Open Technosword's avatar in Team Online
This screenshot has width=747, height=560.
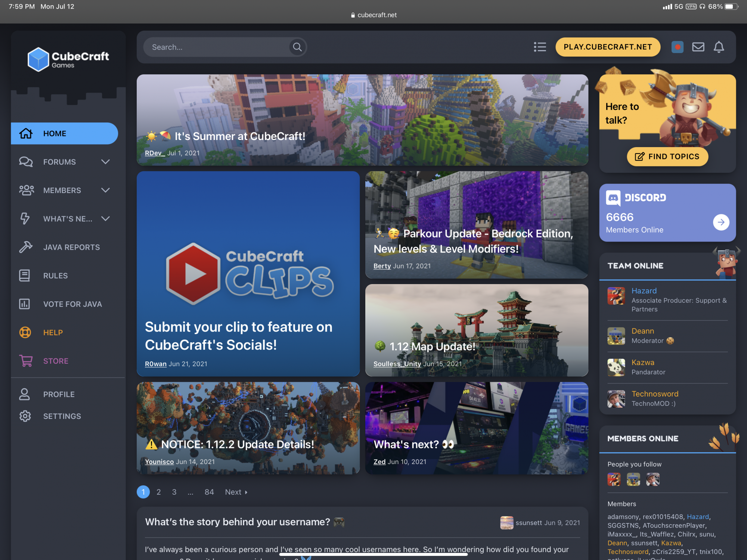(616, 399)
